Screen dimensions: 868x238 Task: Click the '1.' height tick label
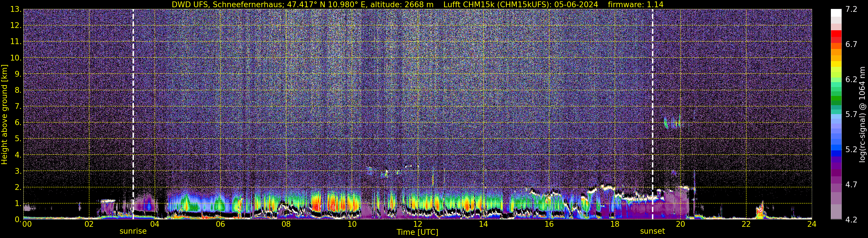18,204
